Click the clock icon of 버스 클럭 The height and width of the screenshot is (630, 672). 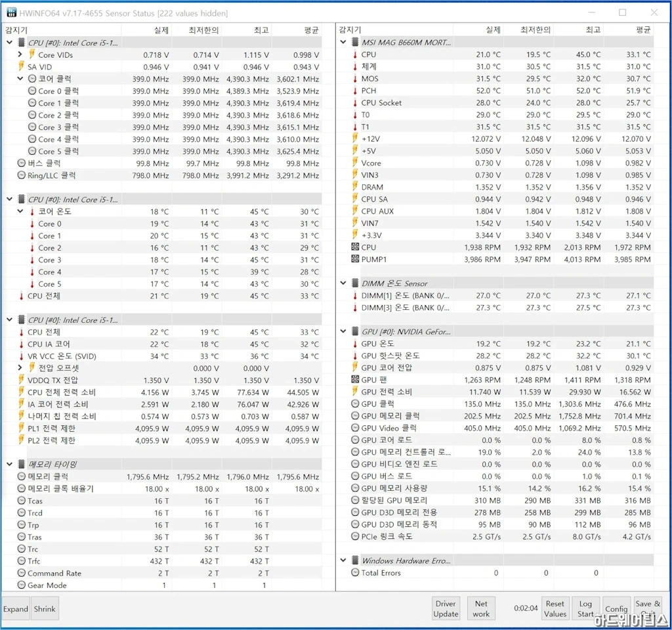[x=22, y=163]
